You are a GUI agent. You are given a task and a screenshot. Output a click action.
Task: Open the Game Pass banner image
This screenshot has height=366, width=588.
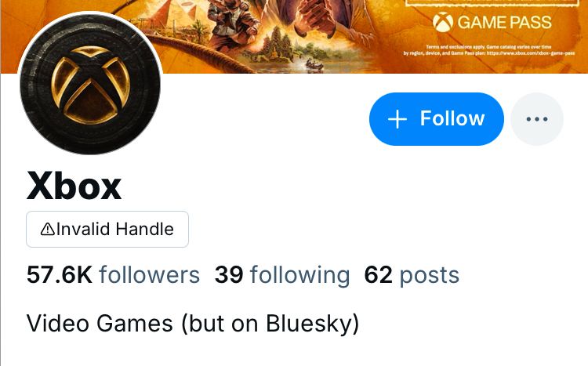(294, 36)
